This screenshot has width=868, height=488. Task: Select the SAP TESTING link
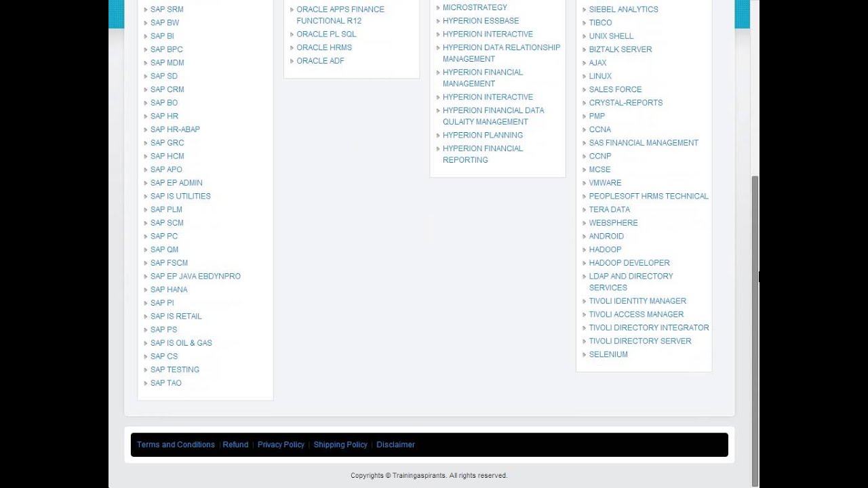click(175, 370)
